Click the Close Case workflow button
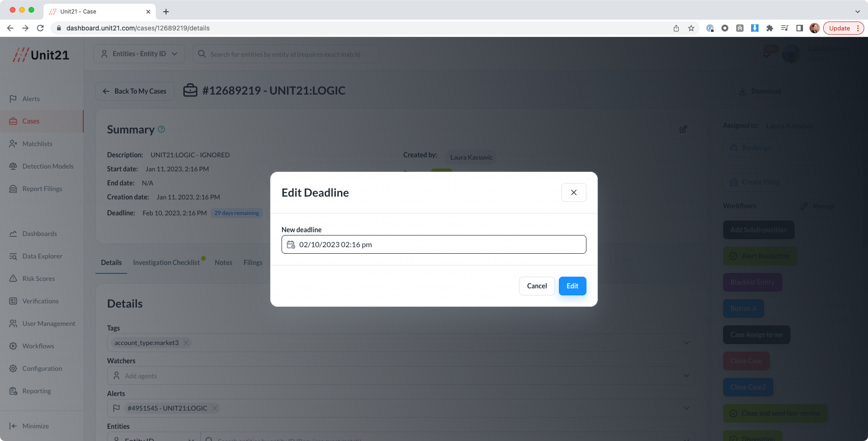Screen dimensions: 868x441 point(746,361)
